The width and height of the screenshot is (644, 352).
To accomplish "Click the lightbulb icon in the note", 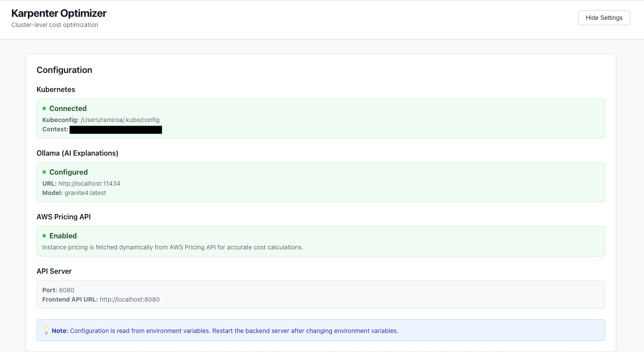I will click(x=46, y=331).
